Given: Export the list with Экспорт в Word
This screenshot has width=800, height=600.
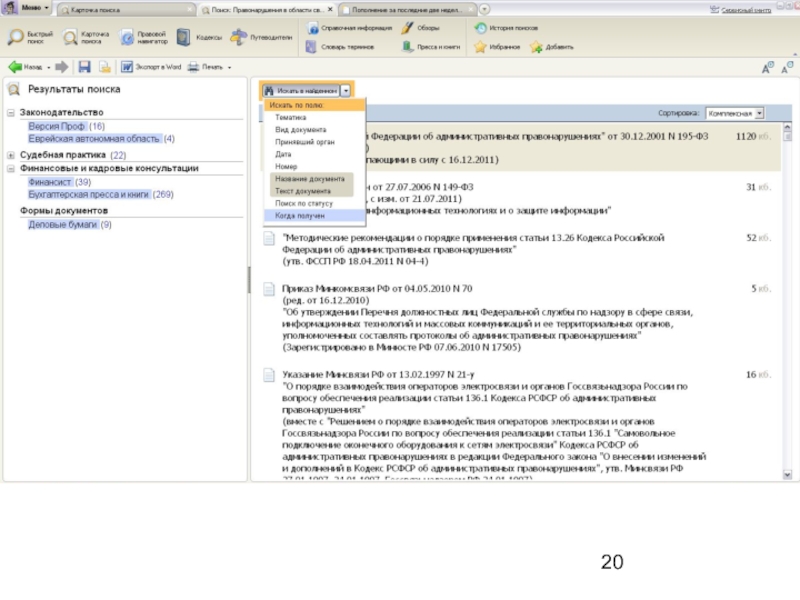Looking at the screenshot, I should [x=151, y=67].
